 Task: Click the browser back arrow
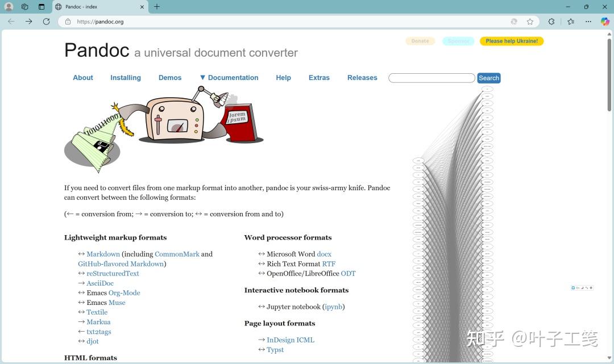[11, 22]
